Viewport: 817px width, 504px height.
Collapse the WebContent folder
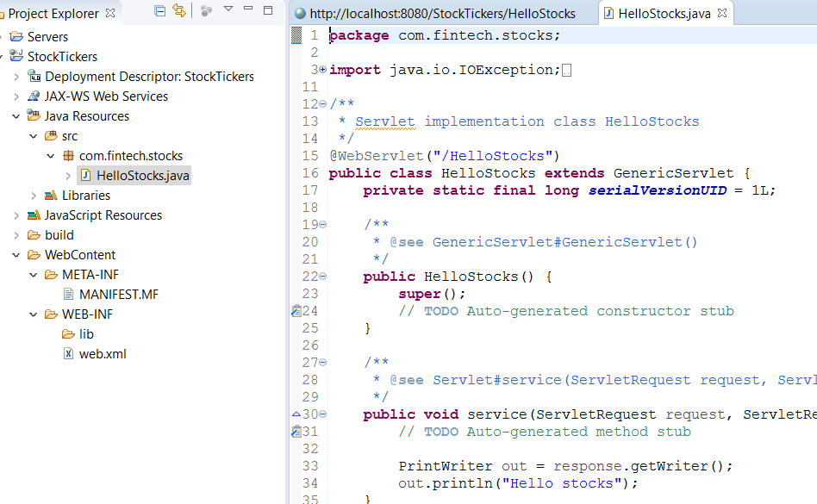[x=17, y=254]
